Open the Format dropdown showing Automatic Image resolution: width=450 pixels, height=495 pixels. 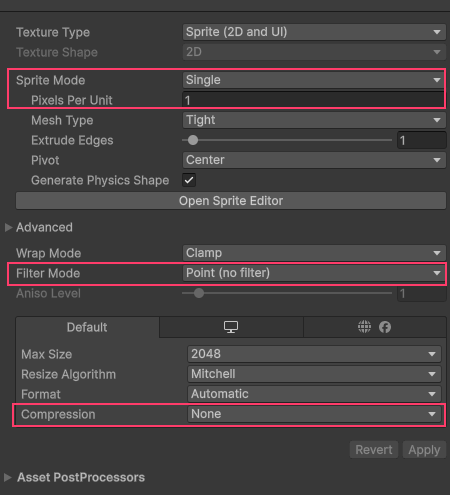pos(314,394)
